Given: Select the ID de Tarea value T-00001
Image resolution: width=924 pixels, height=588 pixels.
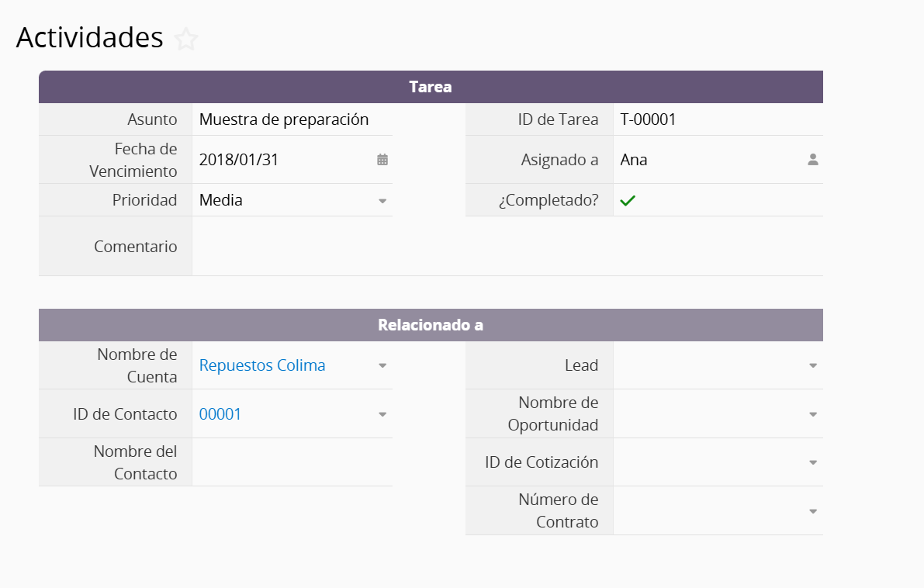Looking at the screenshot, I should pyautogui.click(x=649, y=119).
